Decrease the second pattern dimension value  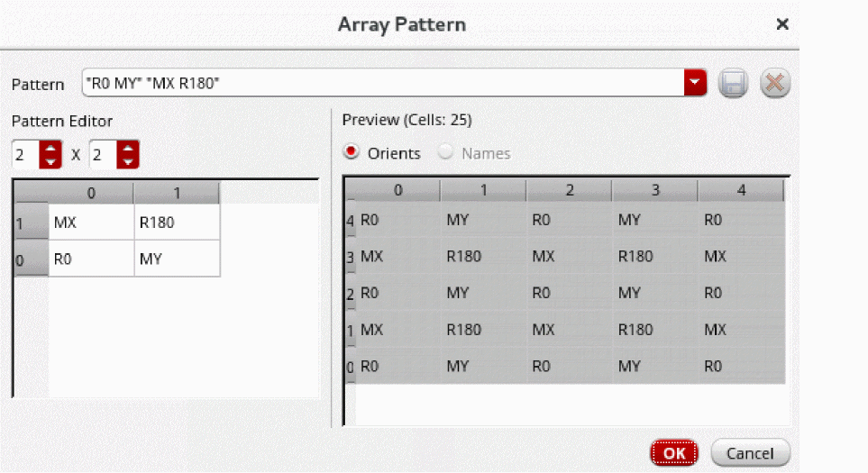point(129,161)
